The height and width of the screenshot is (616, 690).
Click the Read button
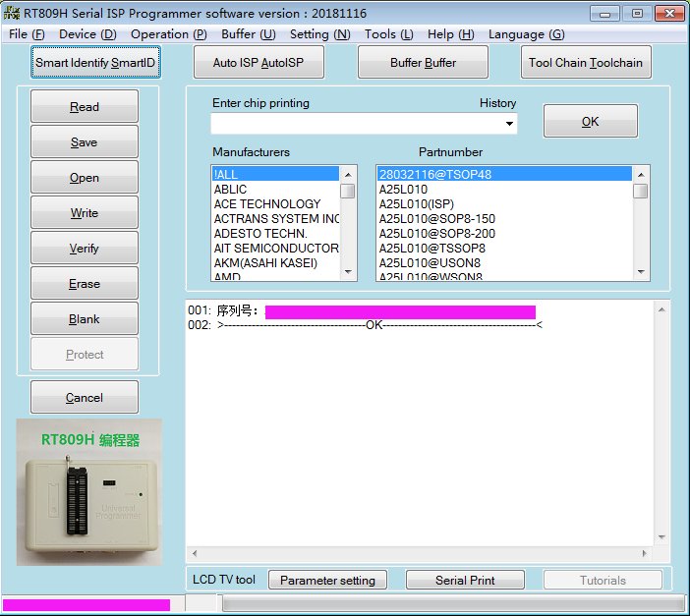[x=85, y=106]
